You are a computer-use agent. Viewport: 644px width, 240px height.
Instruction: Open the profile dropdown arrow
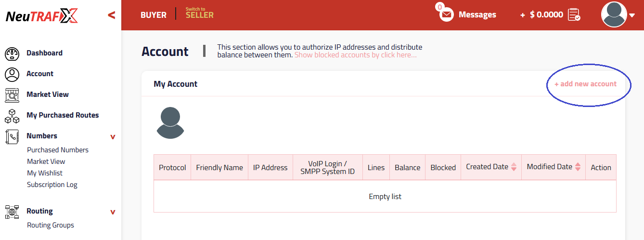pos(632,15)
